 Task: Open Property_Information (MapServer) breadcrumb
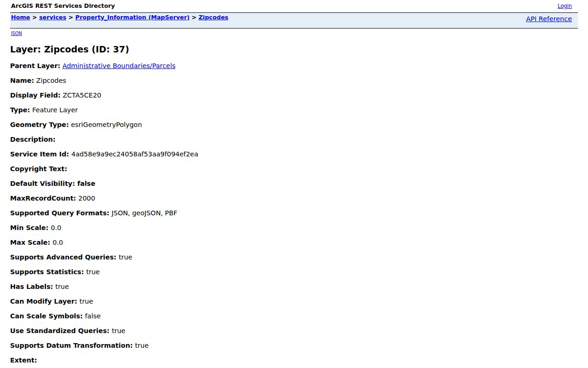[x=132, y=17]
